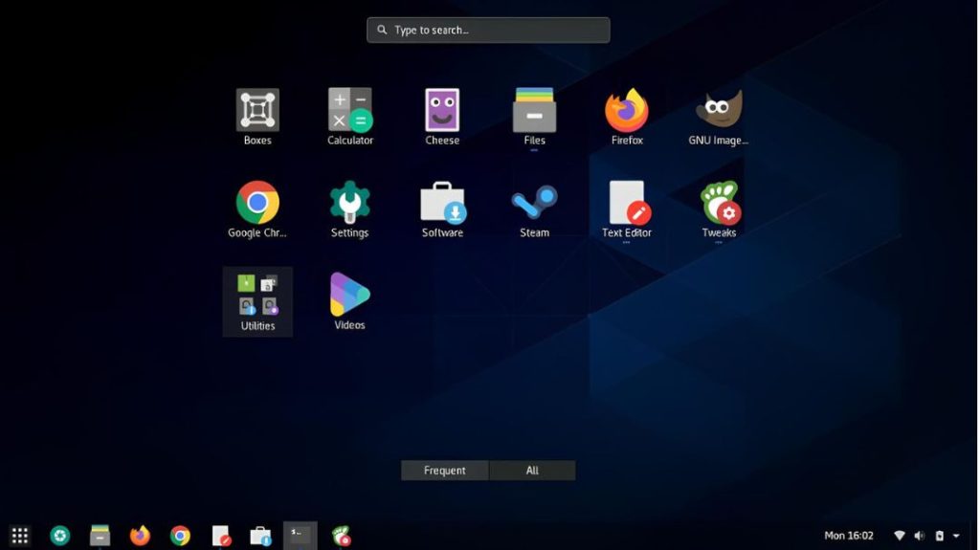The width and height of the screenshot is (980, 550).
Task: Open Text Editor from the app grid
Action: coord(627,209)
